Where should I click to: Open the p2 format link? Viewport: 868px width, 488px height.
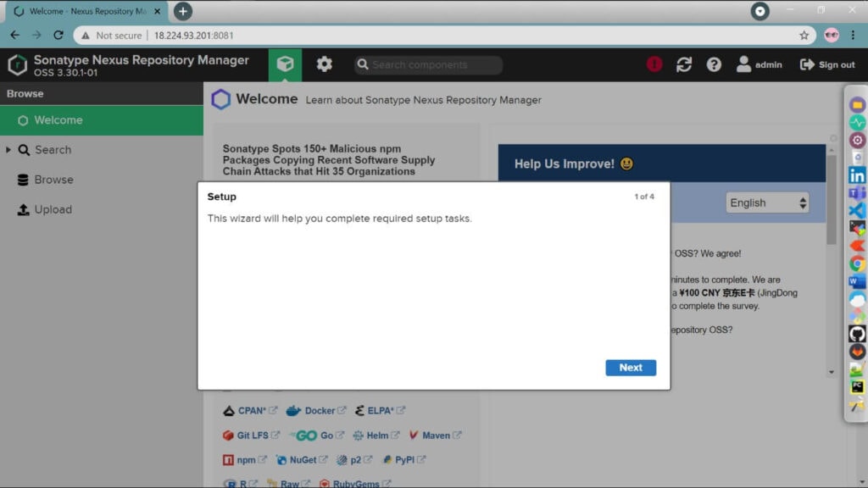[354, 460]
